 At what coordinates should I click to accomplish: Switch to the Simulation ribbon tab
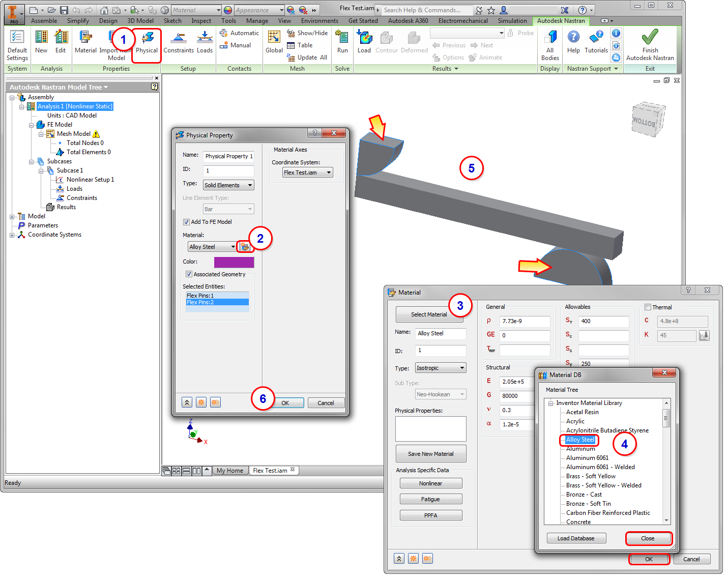coord(512,21)
